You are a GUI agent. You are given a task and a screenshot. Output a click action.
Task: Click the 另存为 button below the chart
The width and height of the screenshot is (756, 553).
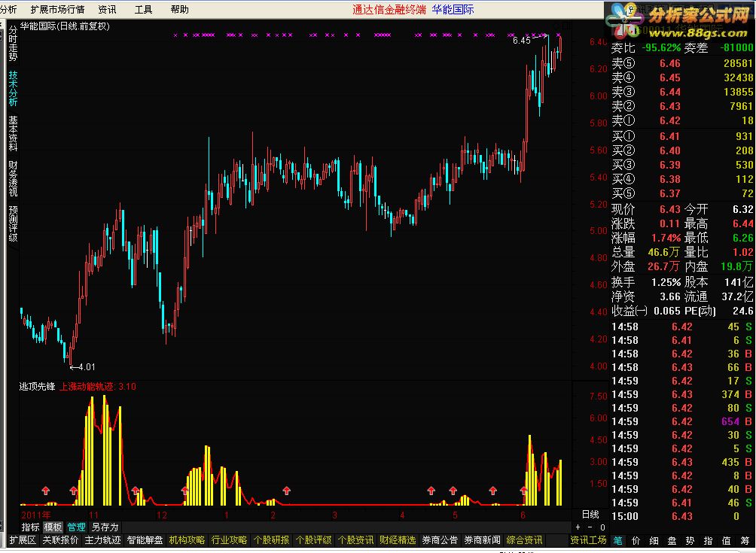coord(105,527)
